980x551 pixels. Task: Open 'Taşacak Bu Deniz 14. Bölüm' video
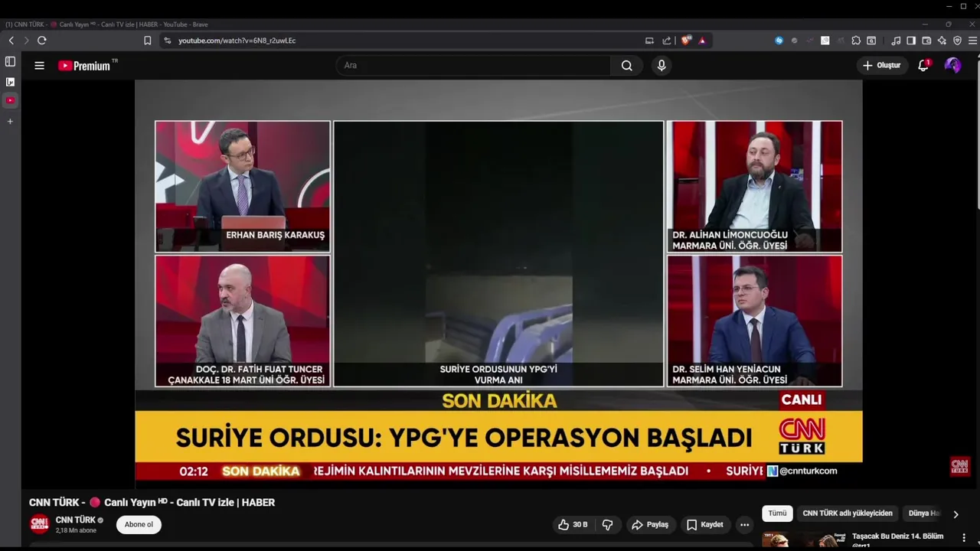point(897,536)
